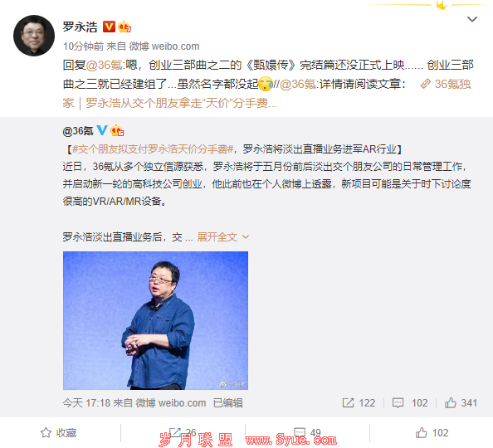493x448 pixels.
Task: Open hashtag 交个朋友拟支付罗永浩天价分手费
Action: 152,149
